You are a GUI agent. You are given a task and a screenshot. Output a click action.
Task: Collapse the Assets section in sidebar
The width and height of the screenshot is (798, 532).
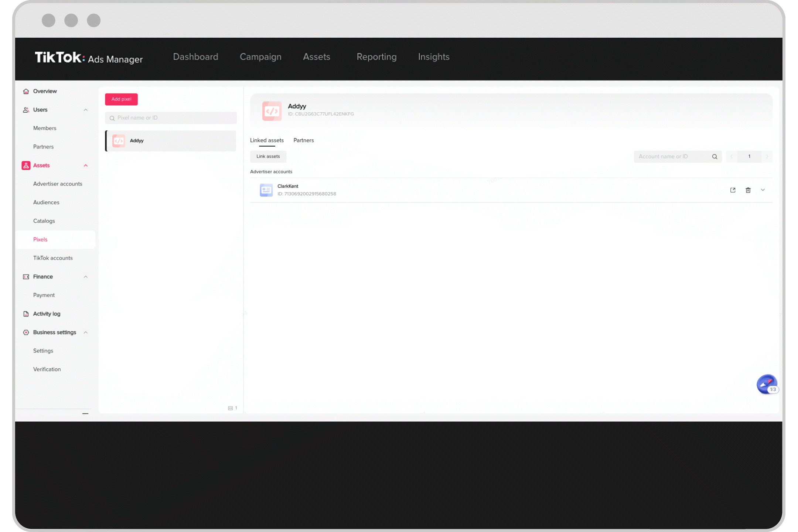click(x=86, y=166)
